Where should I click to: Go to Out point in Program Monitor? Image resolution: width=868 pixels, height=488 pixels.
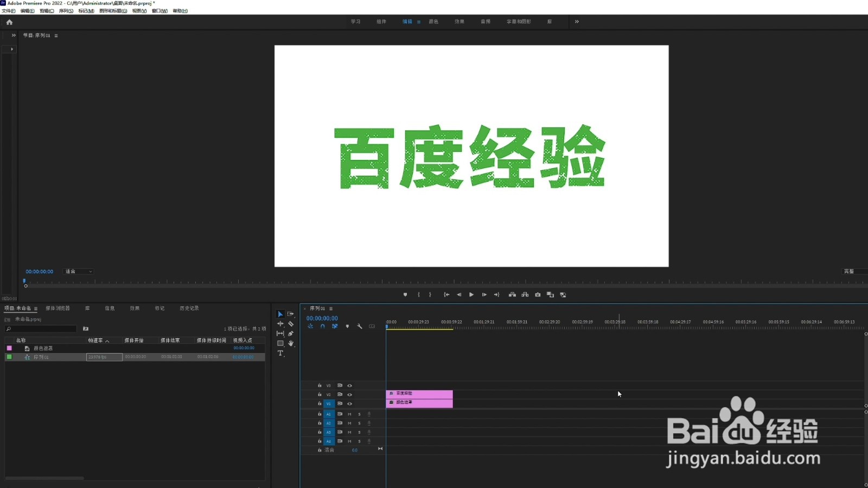pyautogui.click(x=496, y=294)
